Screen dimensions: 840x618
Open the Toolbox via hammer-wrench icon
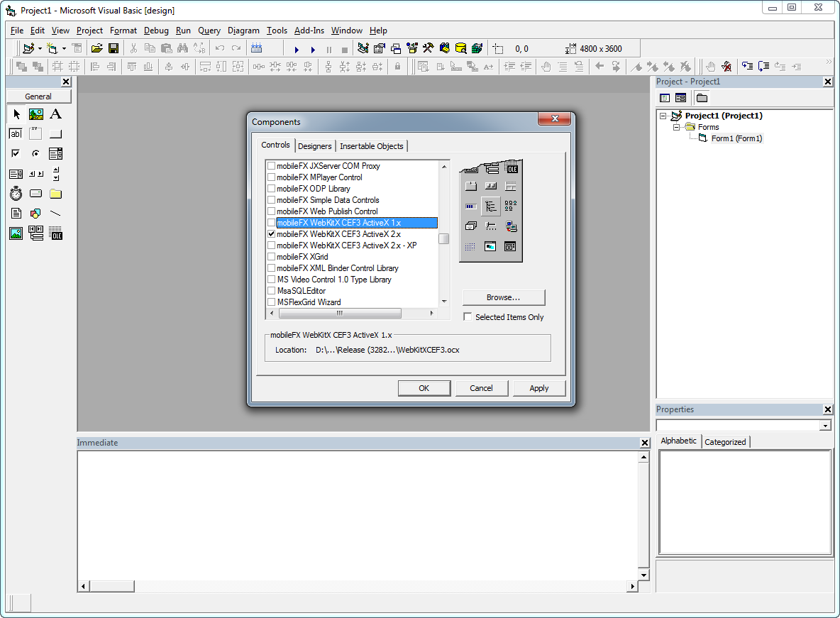[428, 49]
